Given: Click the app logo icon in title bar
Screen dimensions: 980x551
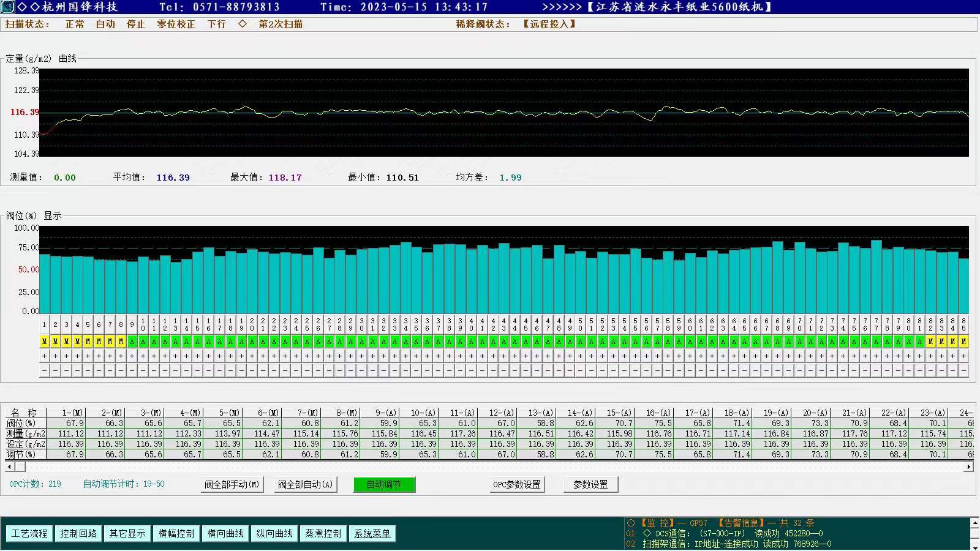Looking at the screenshot, I should point(7,7).
